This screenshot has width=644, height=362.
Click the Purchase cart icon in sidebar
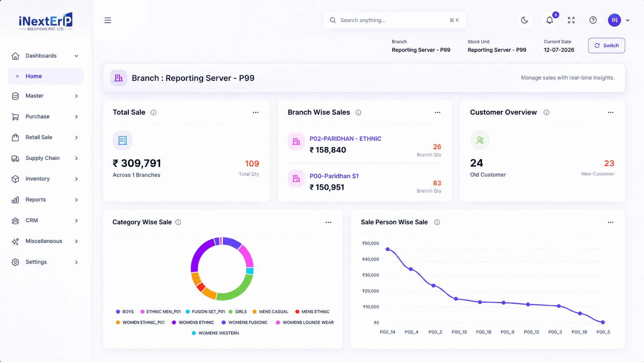(x=15, y=117)
